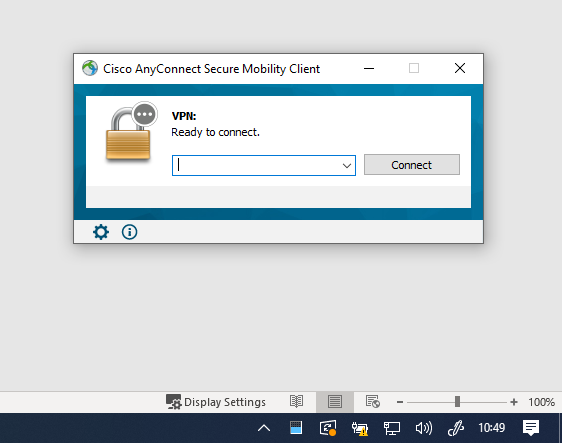Focus the VPN server address field

tap(257, 166)
